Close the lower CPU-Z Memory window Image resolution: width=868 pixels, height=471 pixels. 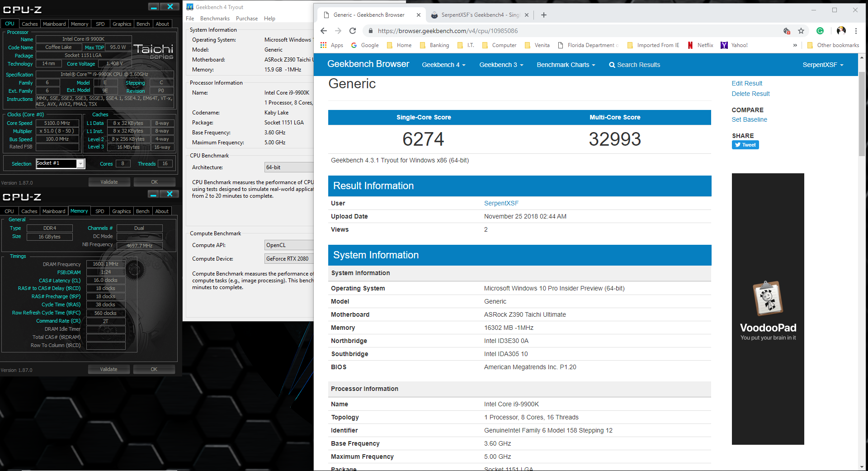coord(170,194)
